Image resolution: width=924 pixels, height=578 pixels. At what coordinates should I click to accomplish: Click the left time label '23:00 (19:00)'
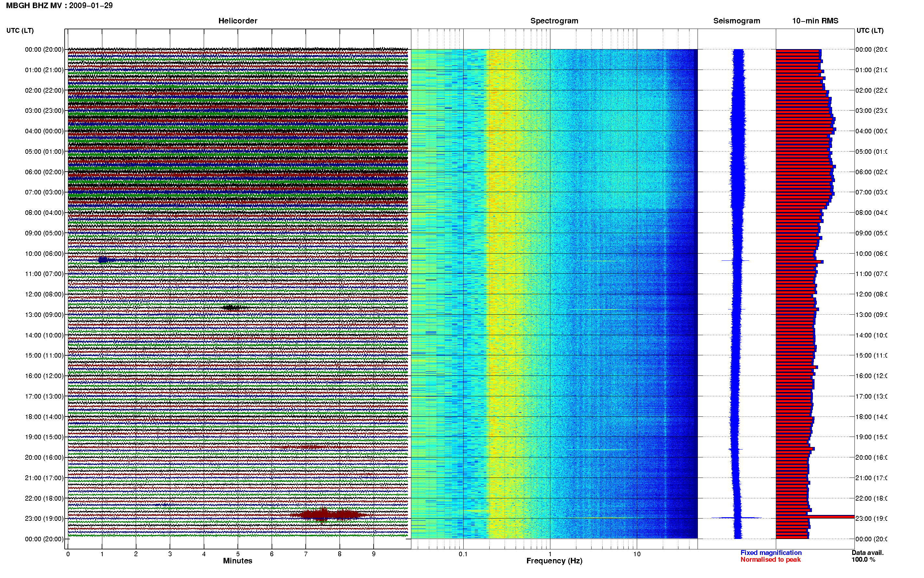click(44, 519)
